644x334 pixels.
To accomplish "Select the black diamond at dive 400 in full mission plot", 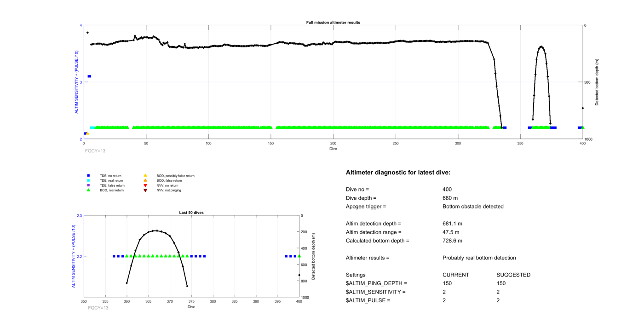I will [583, 109].
